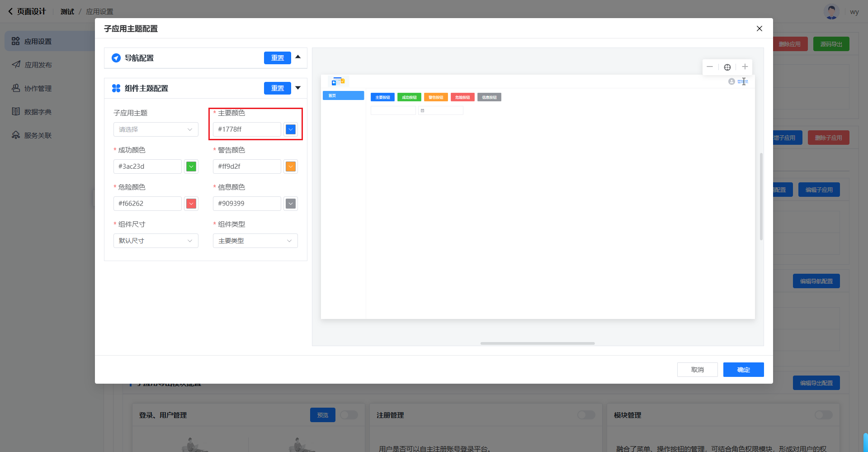
Task: Click the 导航配置 compass icon
Action: [116, 58]
